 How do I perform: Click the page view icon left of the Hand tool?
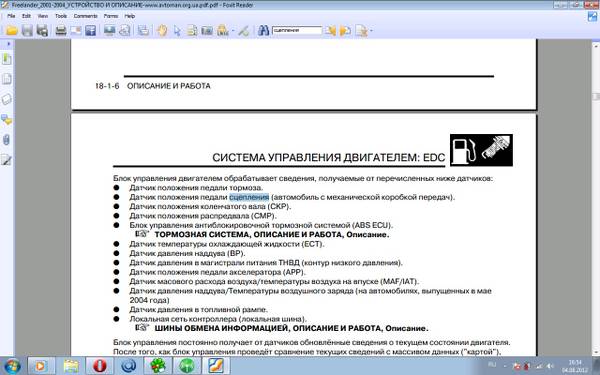[x=143, y=31]
